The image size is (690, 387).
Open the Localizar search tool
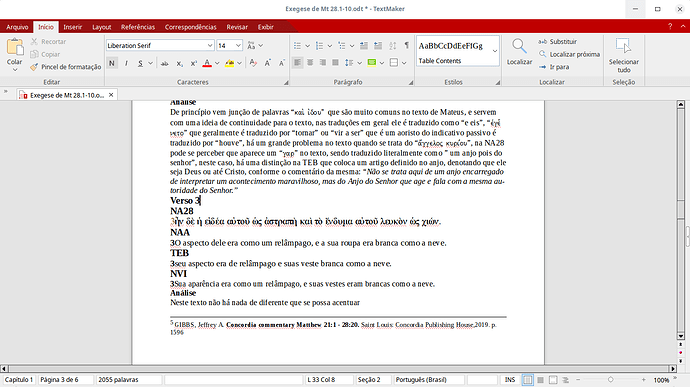coord(519,52)
